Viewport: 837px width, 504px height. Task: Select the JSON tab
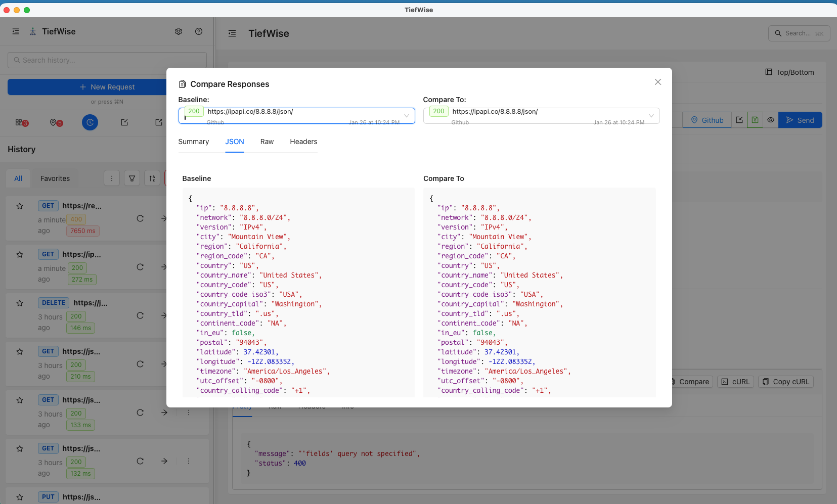pos(235,142)
